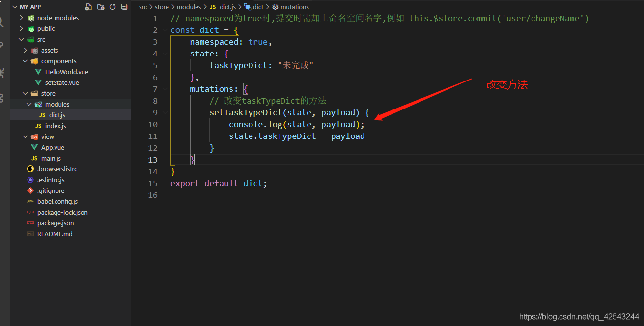Collapse all folders in explorer
644x326 pixels.
[x=124, y=7]
